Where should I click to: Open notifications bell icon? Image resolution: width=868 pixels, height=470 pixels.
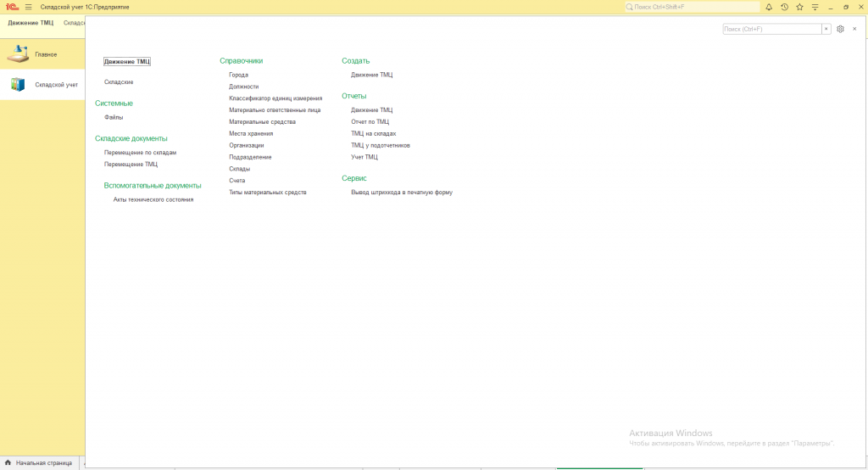point(769,7)
